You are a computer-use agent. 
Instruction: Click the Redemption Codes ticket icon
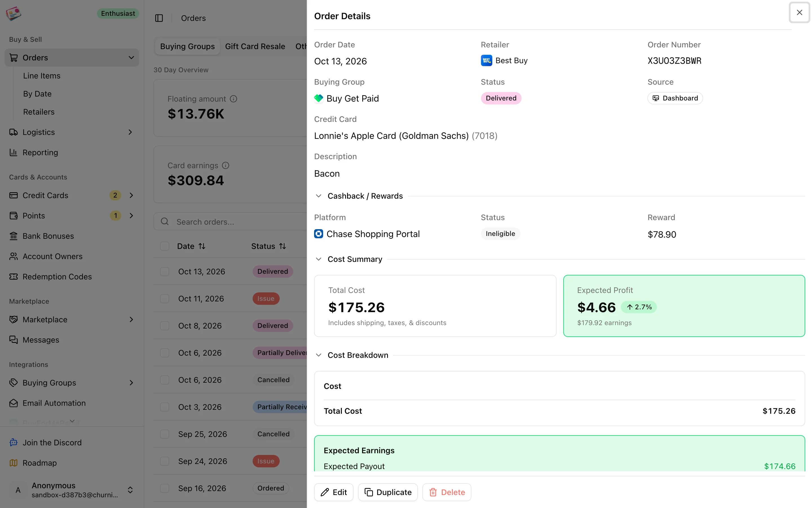coord(14,277)
